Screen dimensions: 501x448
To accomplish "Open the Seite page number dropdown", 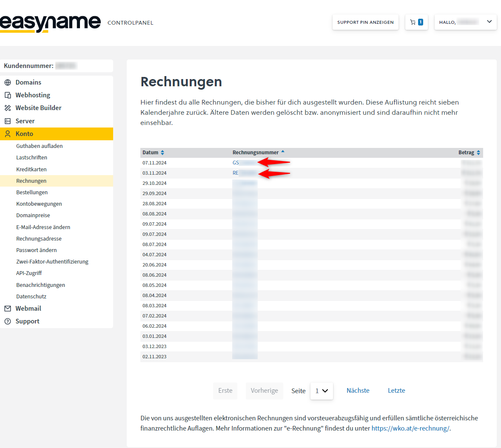I will pyautogui.click(x=322, y=391).
